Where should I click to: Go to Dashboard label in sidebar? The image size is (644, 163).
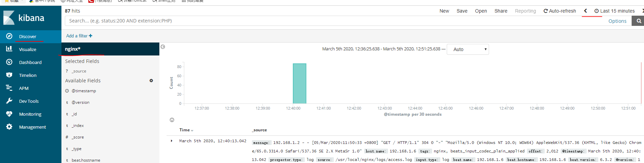click(x=30, y=62)
